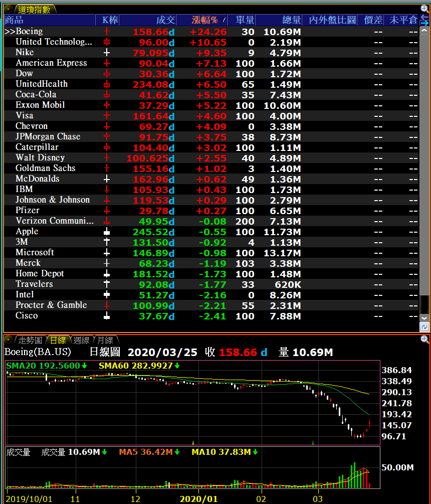Image resolution: width=431 pixels, height=504 pixels.
Task: Click the column switch arrows icon
Action: pos(424,20)
